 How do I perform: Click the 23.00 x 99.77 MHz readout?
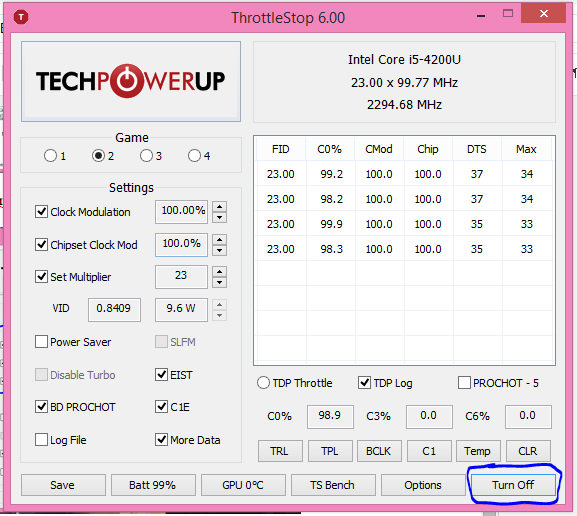404,82
